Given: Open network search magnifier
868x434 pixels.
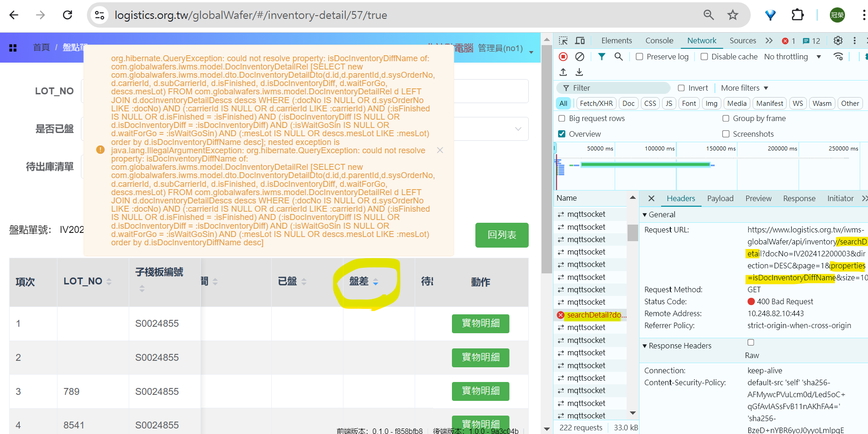Looking at the screenshot, I should 618,57.
